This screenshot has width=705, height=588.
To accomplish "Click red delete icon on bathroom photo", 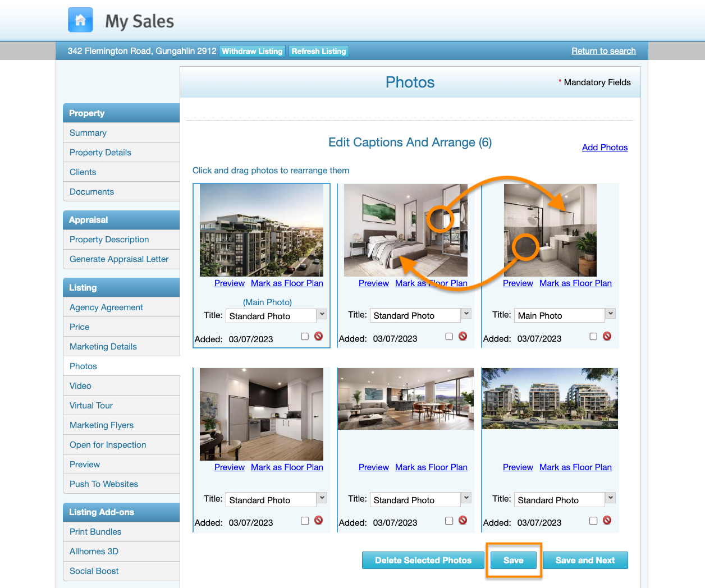I will point(607,336).
